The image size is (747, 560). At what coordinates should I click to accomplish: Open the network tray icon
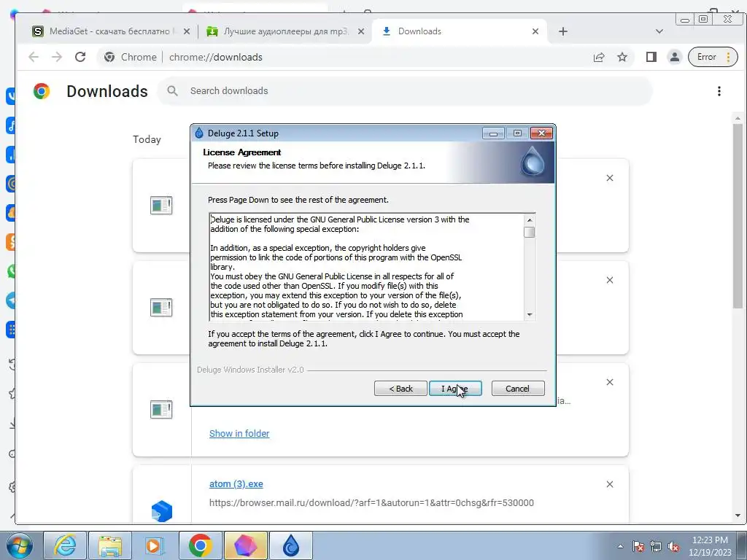[x=656, y=546]
